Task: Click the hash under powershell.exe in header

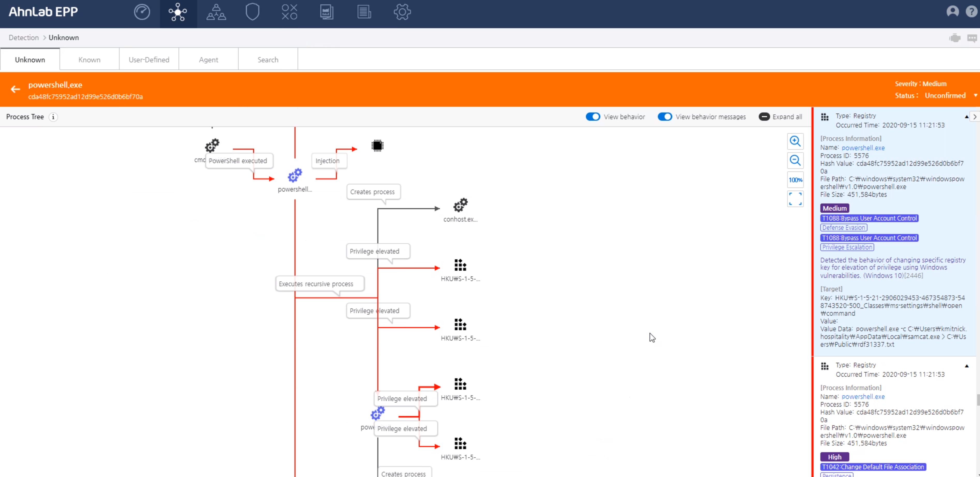Action: [x=86, y=96]
